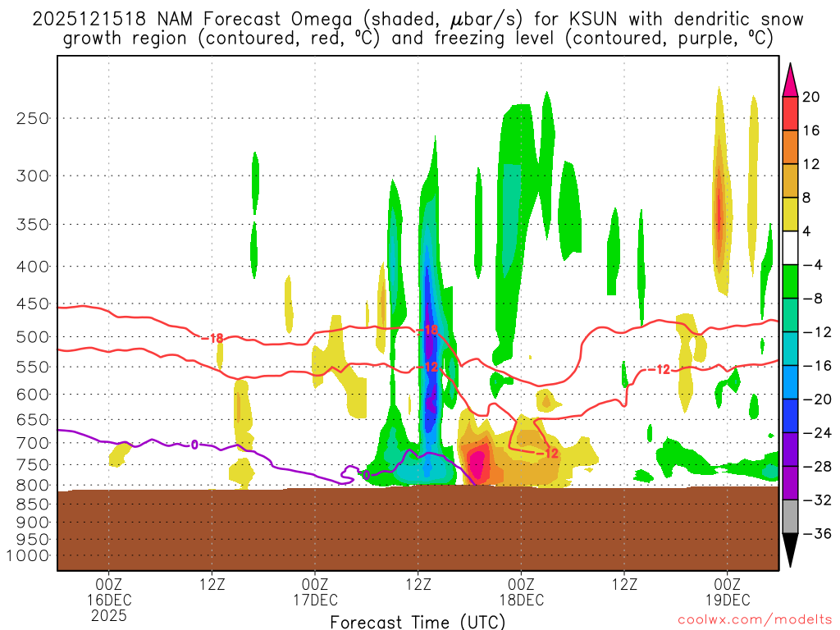Click the pink arrow atop the colorbar

790,80
